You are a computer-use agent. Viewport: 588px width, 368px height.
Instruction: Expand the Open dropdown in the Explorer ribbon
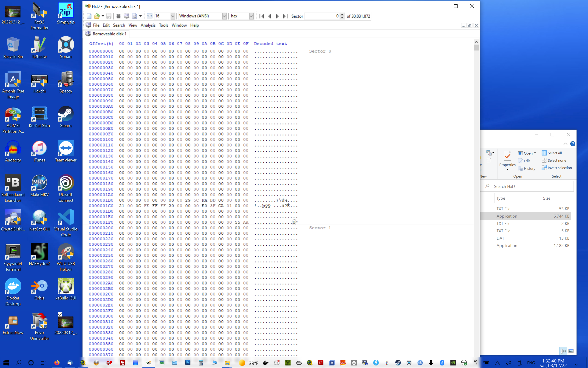tap(535, 153)
